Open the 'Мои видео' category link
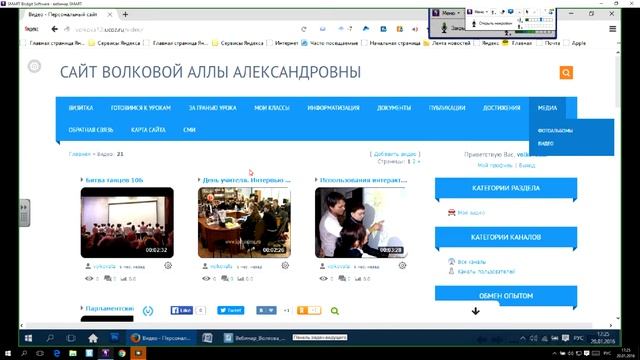 click(471, 213)
